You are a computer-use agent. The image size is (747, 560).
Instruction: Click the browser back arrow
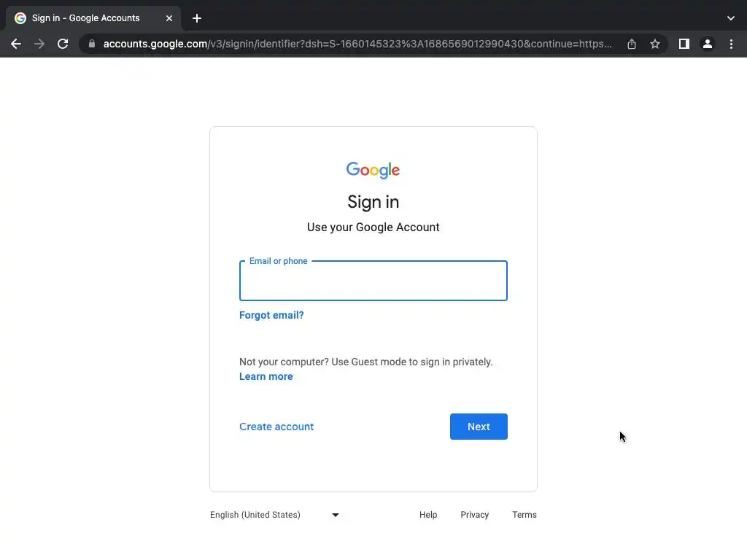click(x=16, y=44)
